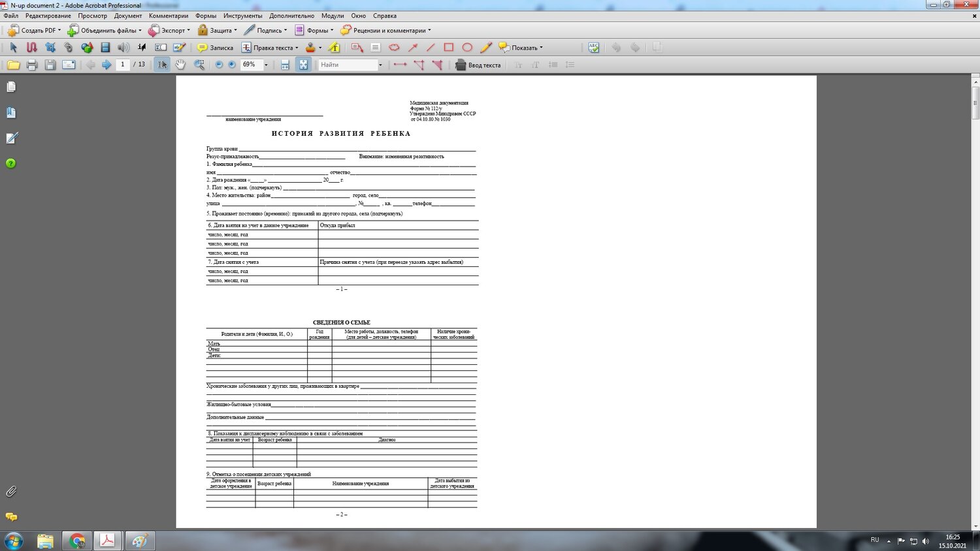Click the Stamp tool icon

point(311,48)
